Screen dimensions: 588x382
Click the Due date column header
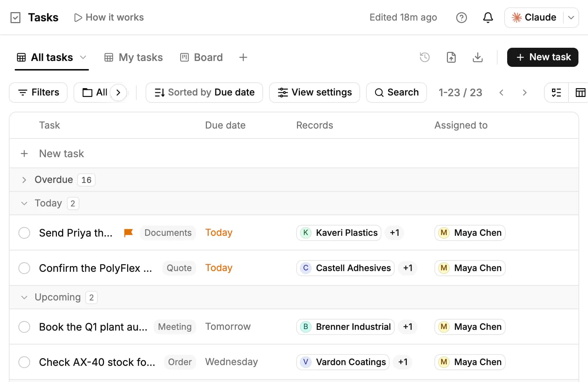(x=225, y=125)
